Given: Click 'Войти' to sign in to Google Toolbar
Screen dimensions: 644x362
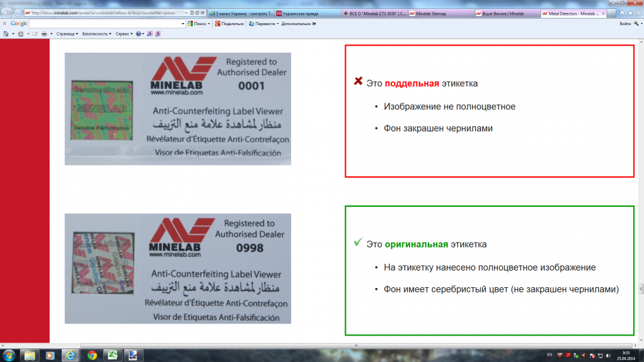Looking at the screenshot, I should tap(625, 24).
